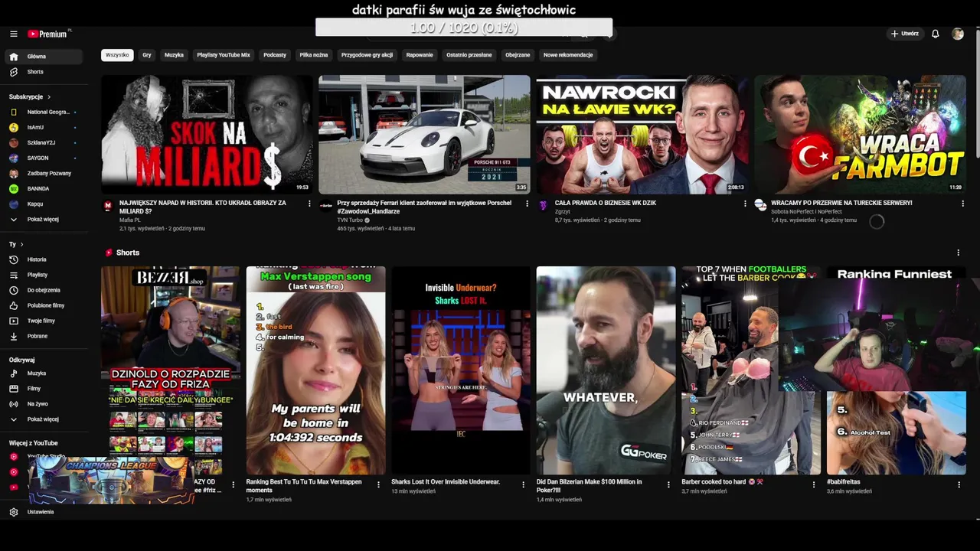Click Mafia PL channel avatar
The height and width of the screenshot is (551, 980).
pos(108,206)
